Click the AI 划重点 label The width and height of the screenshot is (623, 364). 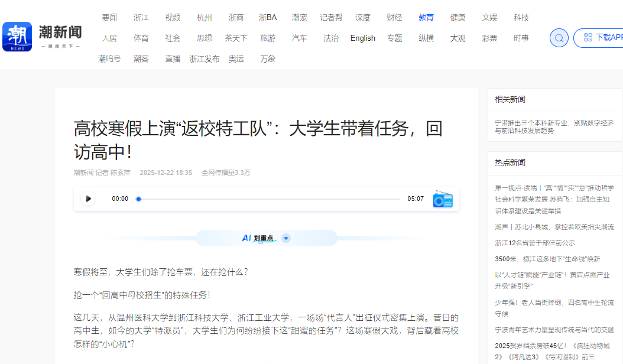tap(258, 238)
